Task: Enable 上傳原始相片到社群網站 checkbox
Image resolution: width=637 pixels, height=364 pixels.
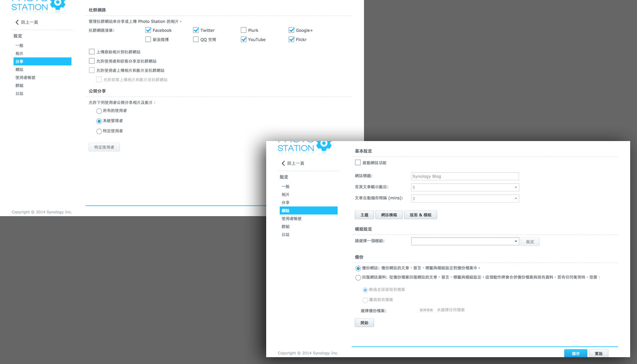Action: 92,52
